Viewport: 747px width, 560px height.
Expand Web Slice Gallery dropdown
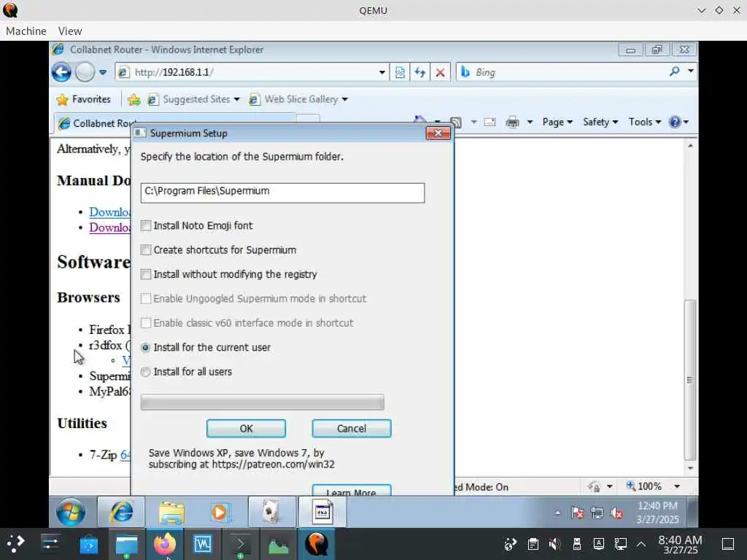345,99
